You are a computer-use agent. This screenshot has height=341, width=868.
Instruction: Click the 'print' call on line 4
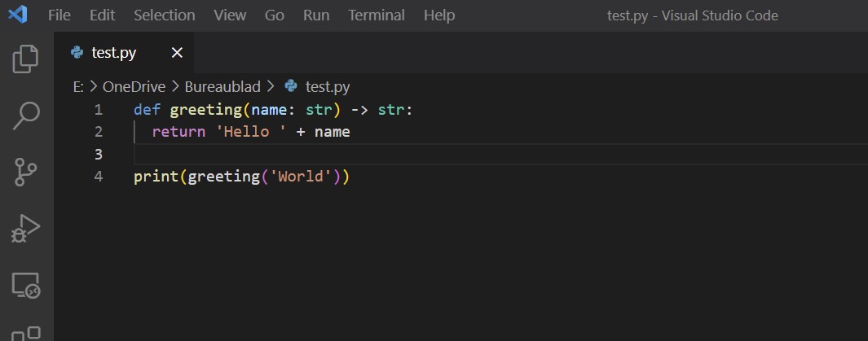(156, 177)
